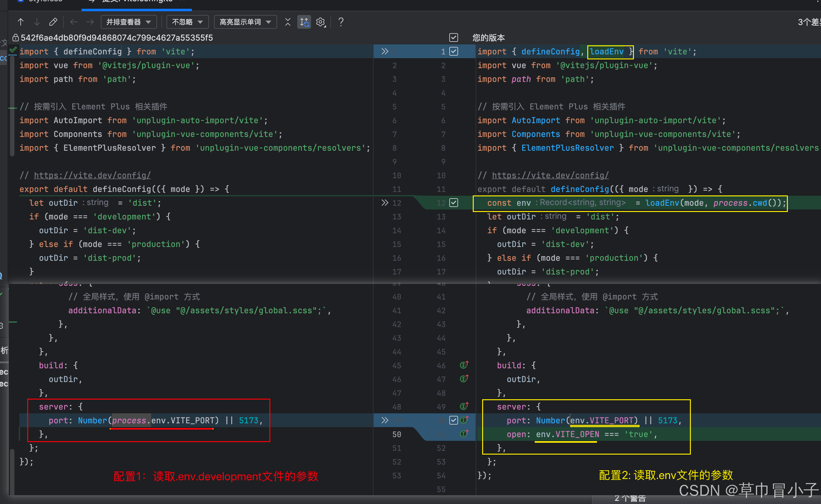Click the 您的版本 title label

click(x=488, y=38)
